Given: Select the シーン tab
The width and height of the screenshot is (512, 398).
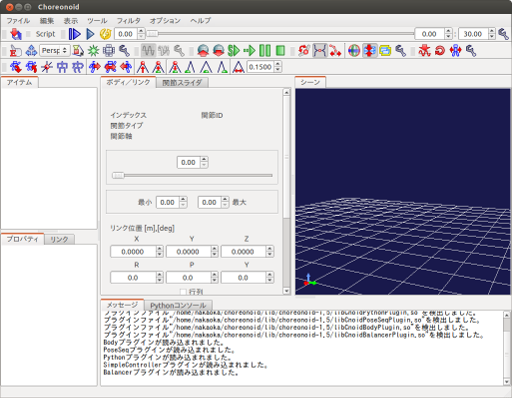Looking at the screenshot, I should pos(310,82).
